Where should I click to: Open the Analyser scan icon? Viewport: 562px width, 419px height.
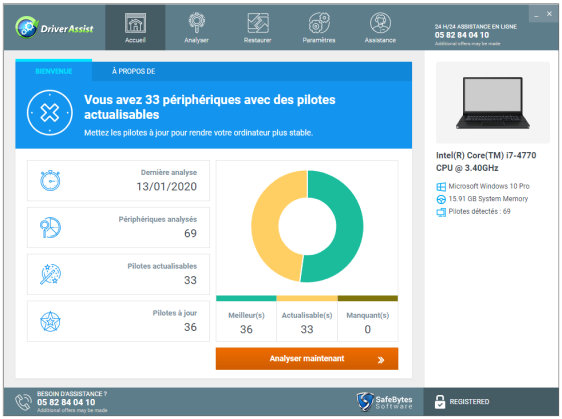pos(196,23)
